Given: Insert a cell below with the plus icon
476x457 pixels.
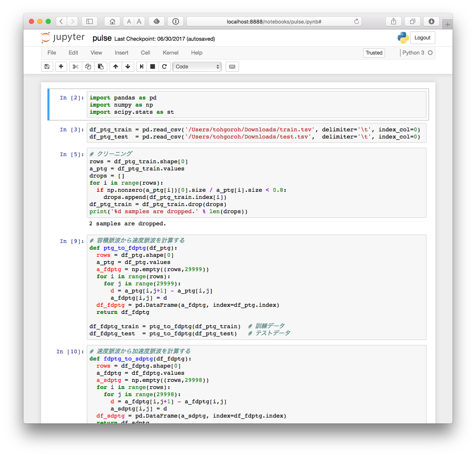Looking at the screenshot, I should [61, 66].
